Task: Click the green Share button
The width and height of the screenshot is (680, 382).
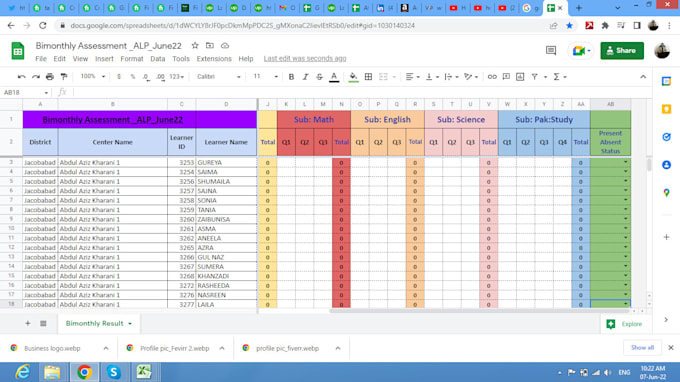Action: coord(622,51)
